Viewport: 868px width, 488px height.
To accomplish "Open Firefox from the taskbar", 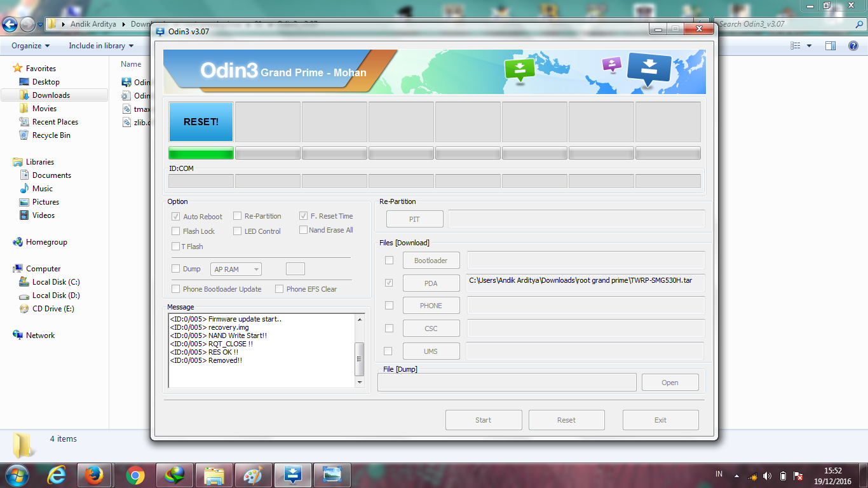I will coord(95,475).
